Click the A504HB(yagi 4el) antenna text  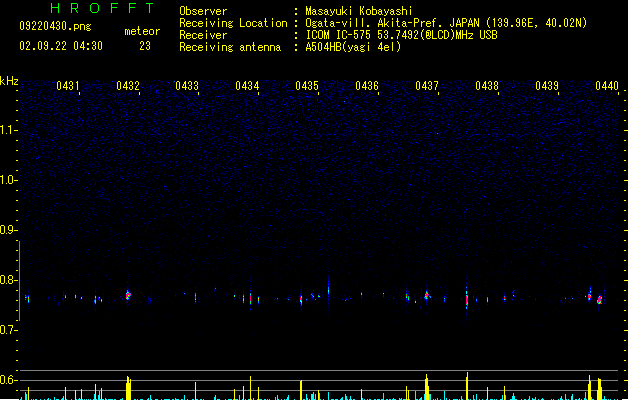coord(353,47)
